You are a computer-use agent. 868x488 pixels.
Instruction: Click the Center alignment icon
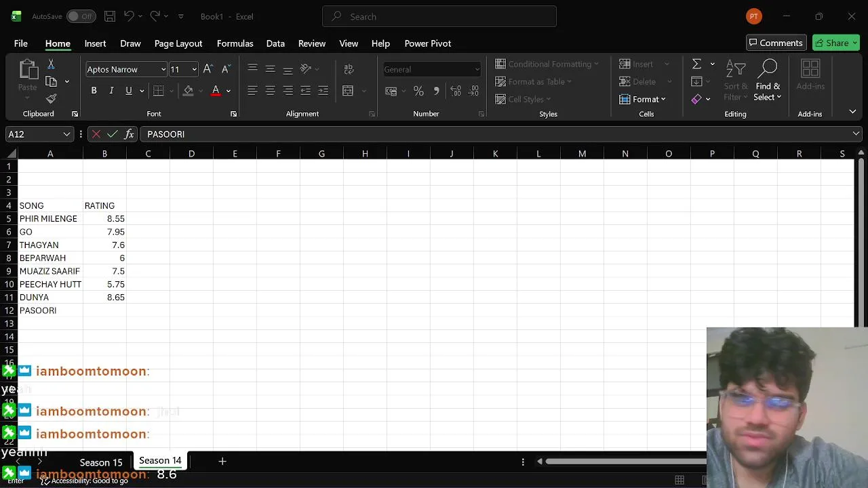270,91
